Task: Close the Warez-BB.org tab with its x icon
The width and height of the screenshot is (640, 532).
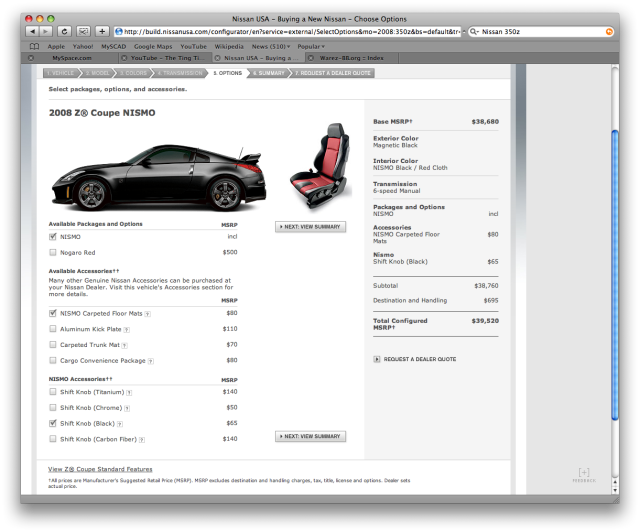Action: point(311,58)
